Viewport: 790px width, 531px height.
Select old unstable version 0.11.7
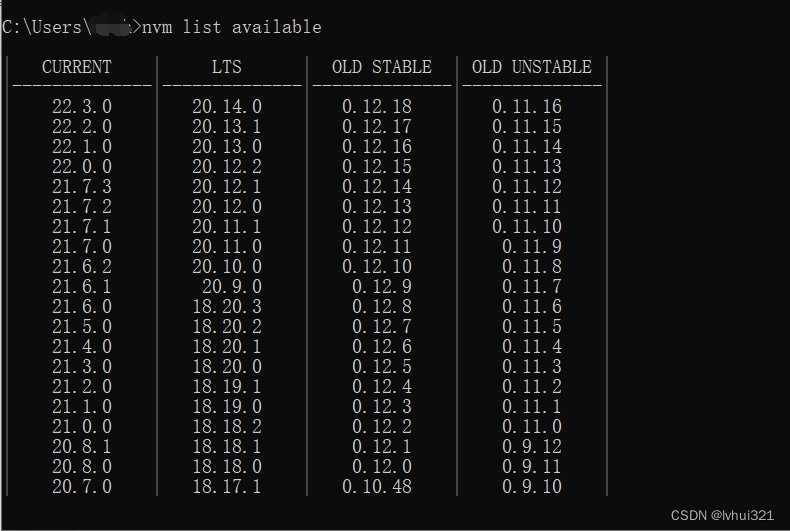coord(532,286)
